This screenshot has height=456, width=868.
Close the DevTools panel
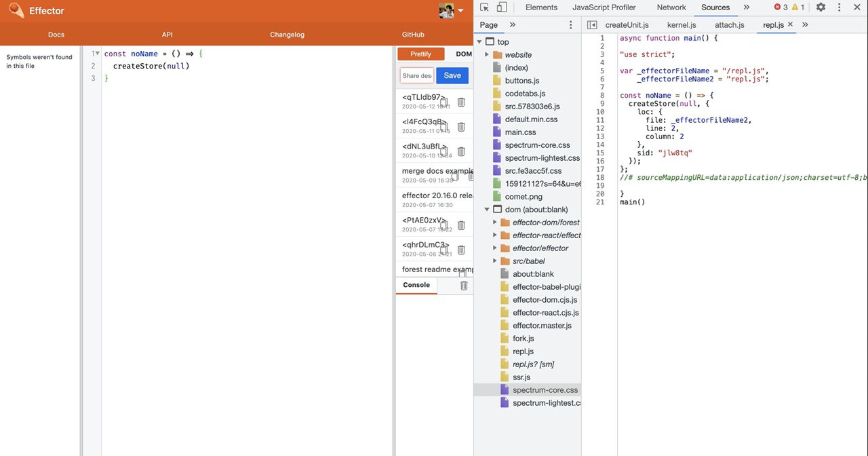[857, 7]
